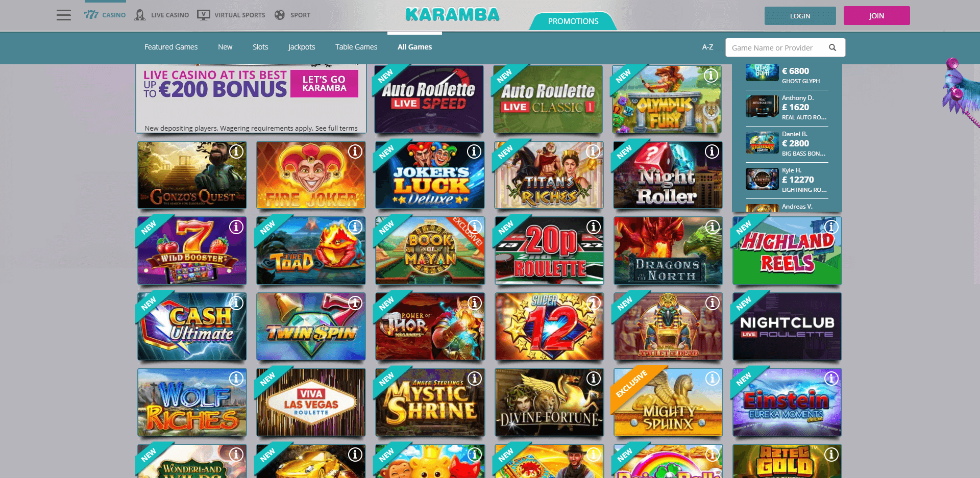The height and width of the screenshot is (478, 980).
Task: Switch to the Jackpots tab
Action: pyautogui.click(x=302, y=47)
